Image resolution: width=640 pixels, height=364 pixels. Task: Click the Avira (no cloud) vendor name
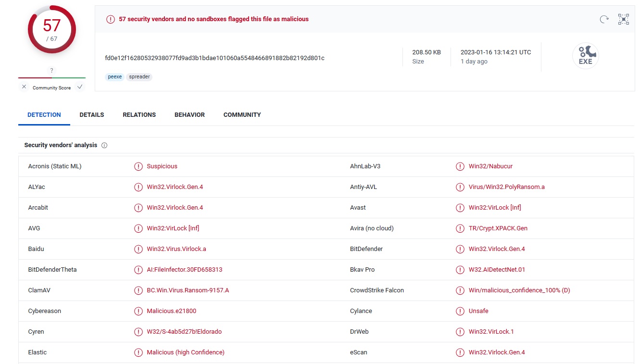(372, 228)
